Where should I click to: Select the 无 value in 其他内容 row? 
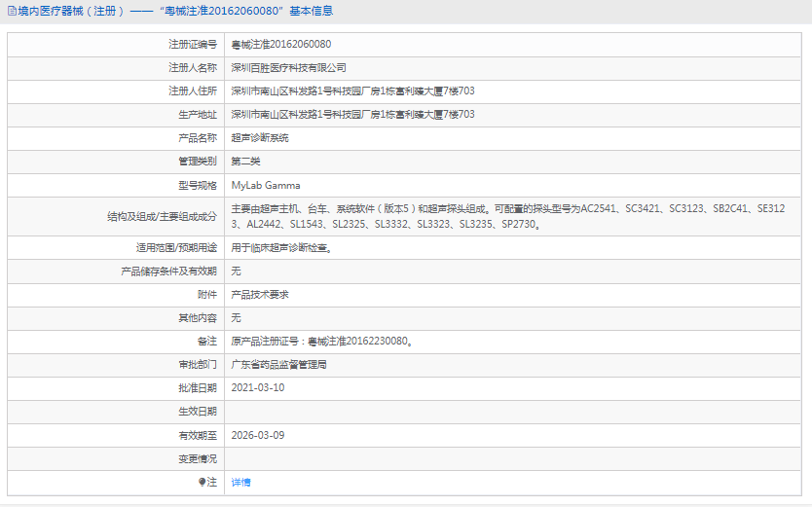236,317
